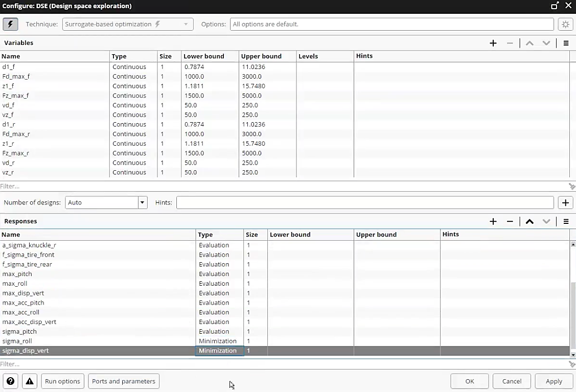576x392 pixels.
Task: Open the Variables panel hamburger menu
Action: (x=566, y=43)
